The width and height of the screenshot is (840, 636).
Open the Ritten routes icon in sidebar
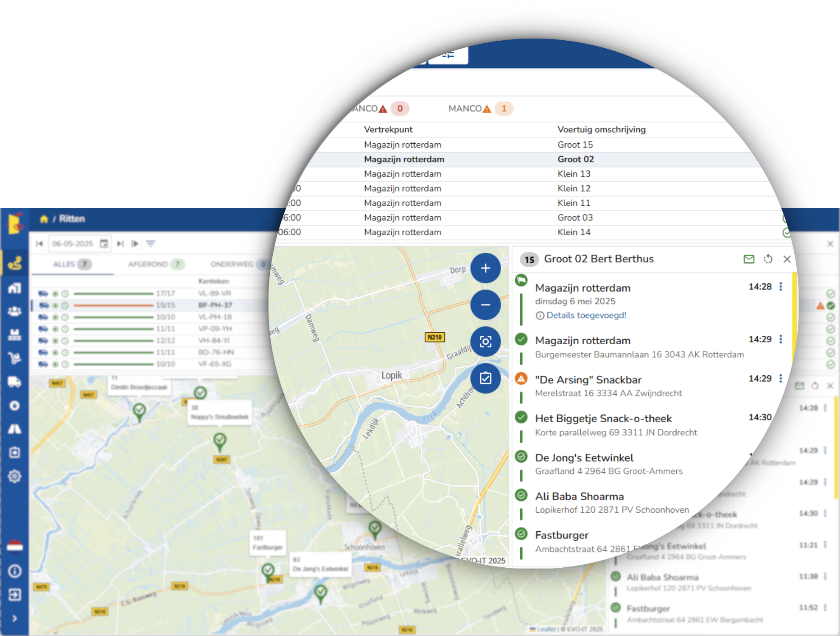(15, 263)
